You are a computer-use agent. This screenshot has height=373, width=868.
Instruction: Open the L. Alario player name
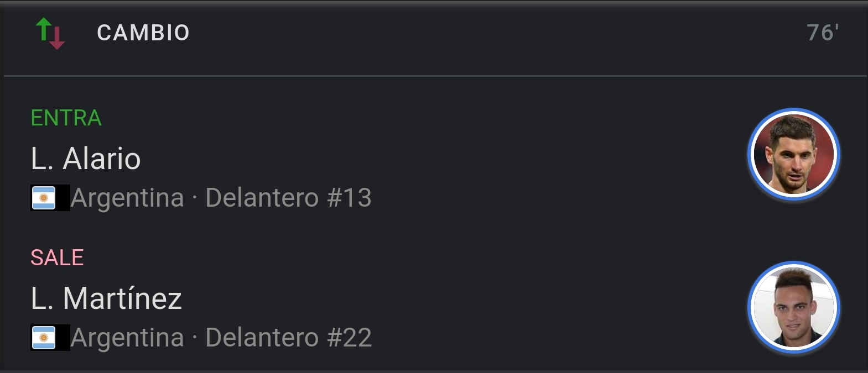[86, 159]
